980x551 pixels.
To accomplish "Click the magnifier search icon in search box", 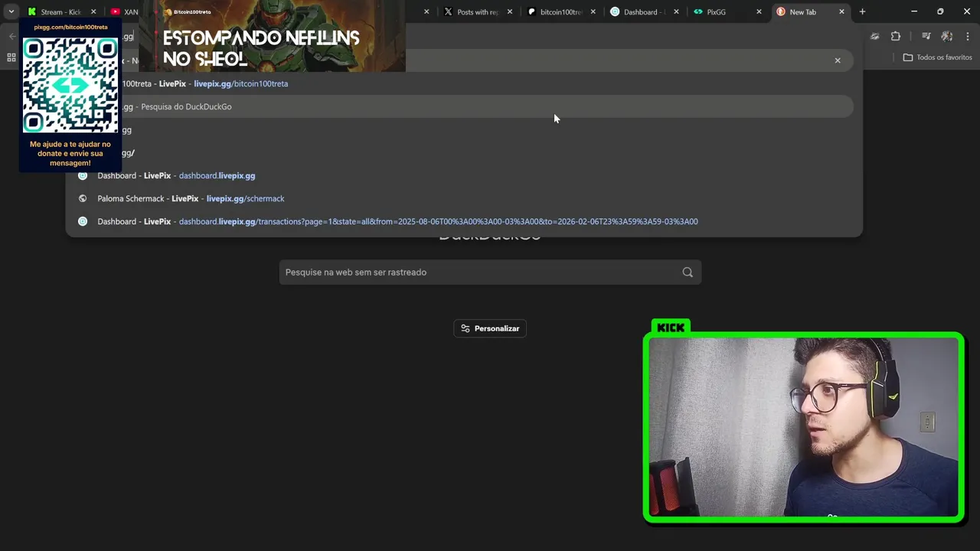I will click(x=688, y=272).
